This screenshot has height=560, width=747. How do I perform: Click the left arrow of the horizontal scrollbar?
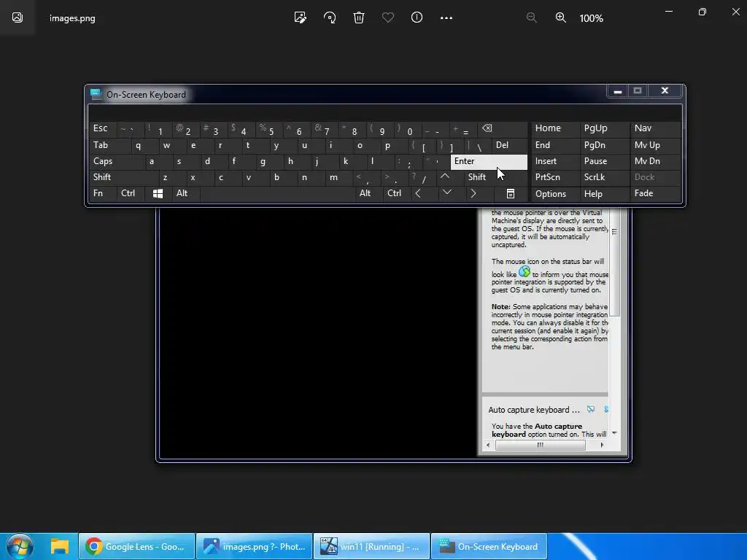click(488, 445)
